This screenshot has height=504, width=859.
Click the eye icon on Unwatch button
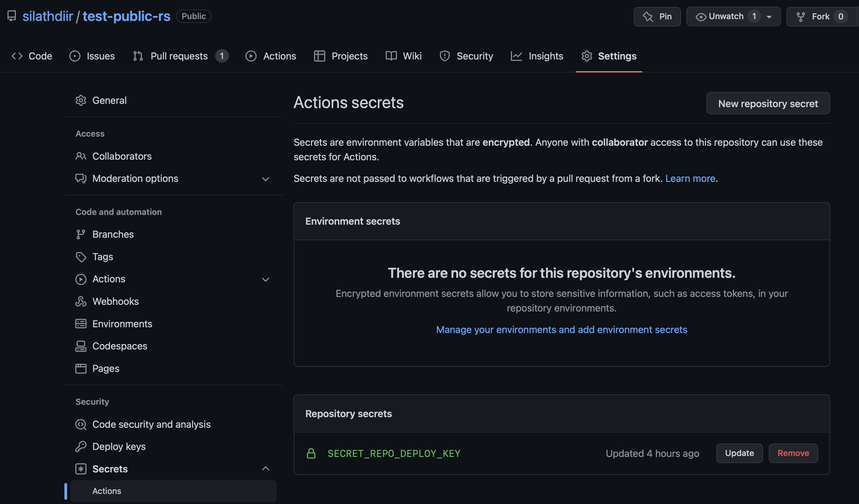(x=700, y=17)
